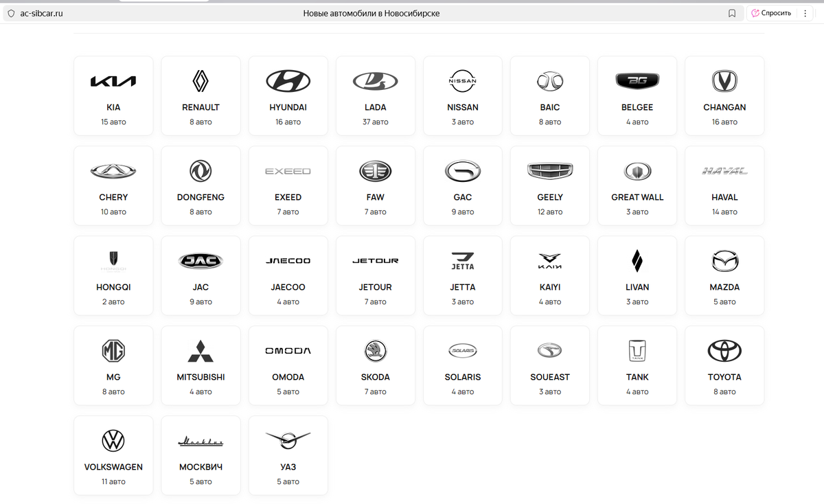
Task: Open the МОСКВИЧ brand name link
Action: tap(201, 467)
